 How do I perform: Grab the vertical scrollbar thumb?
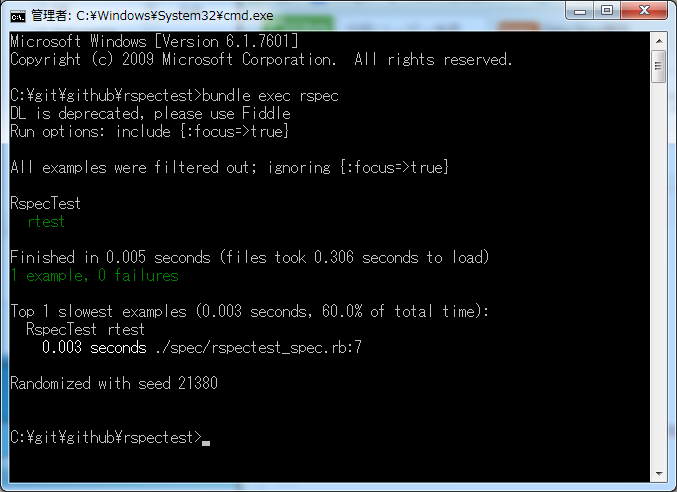659,66
